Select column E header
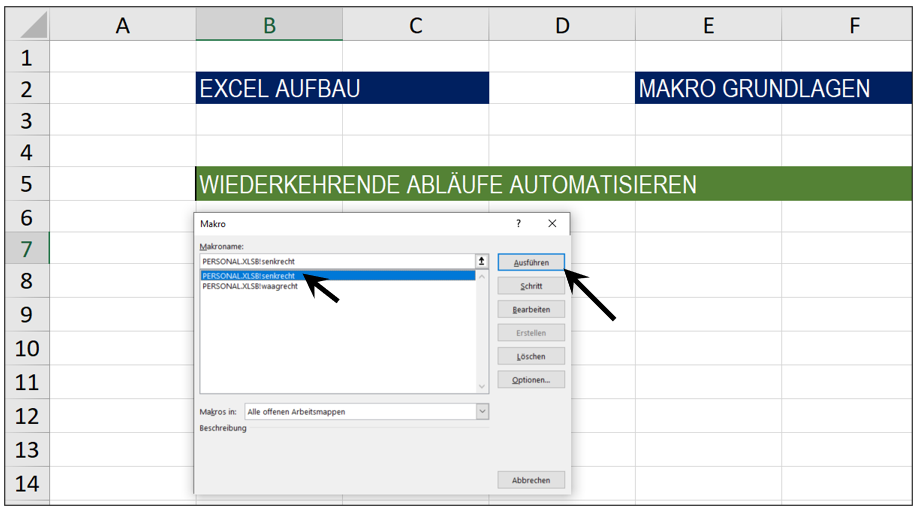Image resolution: width=916 pixels, height=511 pixels. [708, 25]
